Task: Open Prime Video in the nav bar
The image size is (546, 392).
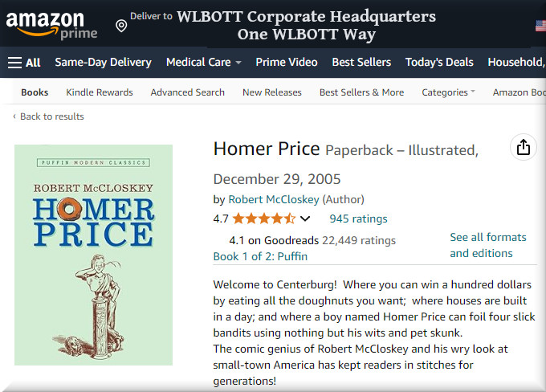Action: 287,62
